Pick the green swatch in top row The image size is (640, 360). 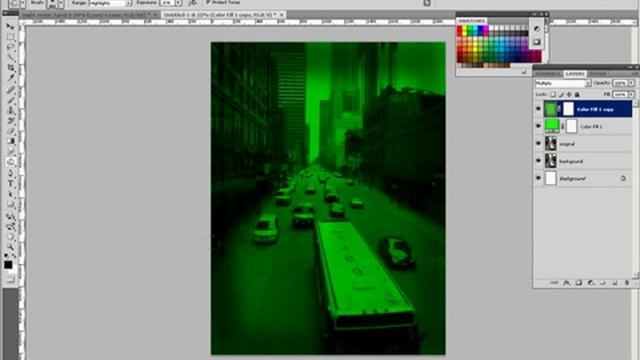coord(469,29)
